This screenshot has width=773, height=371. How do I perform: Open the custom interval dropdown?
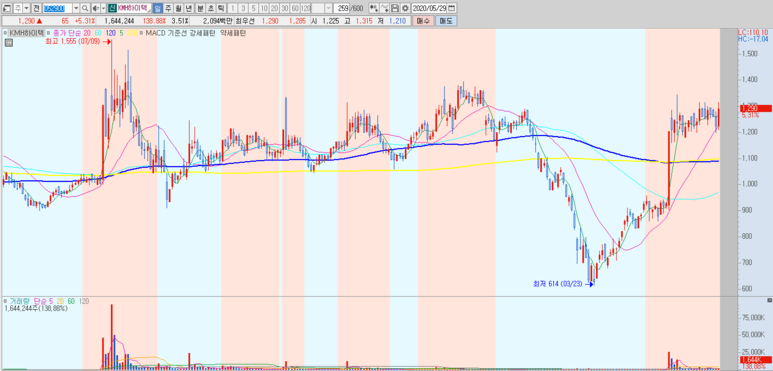tap(328, 8)
